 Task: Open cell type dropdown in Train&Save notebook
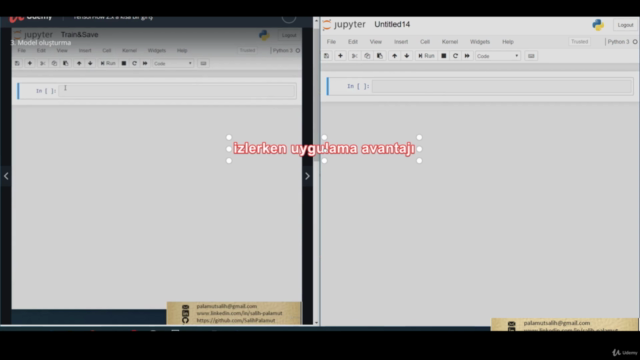pyautogui.click(x=173, y=63)
